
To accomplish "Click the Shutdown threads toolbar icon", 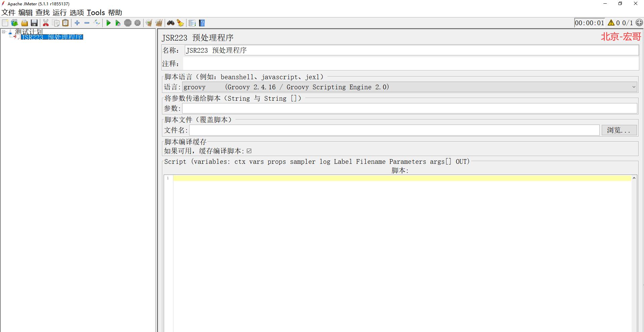I will (x=138, y=23).
